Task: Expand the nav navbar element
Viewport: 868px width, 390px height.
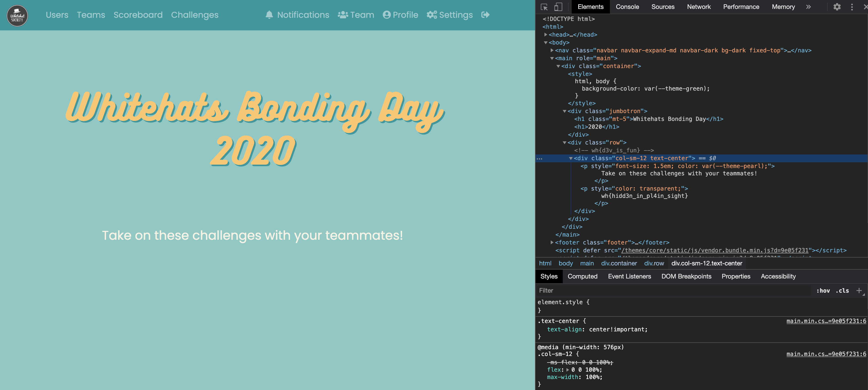Action: (x=552, y=50)
